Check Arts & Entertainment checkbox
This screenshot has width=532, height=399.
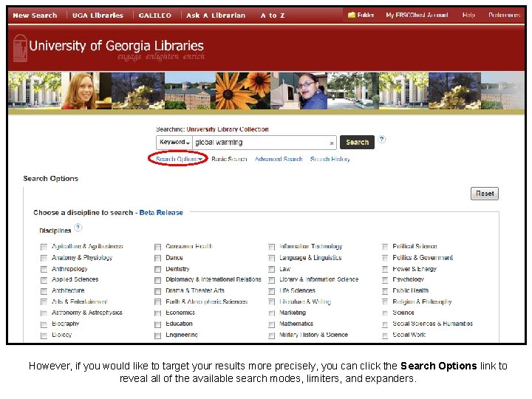coord(44,302)
